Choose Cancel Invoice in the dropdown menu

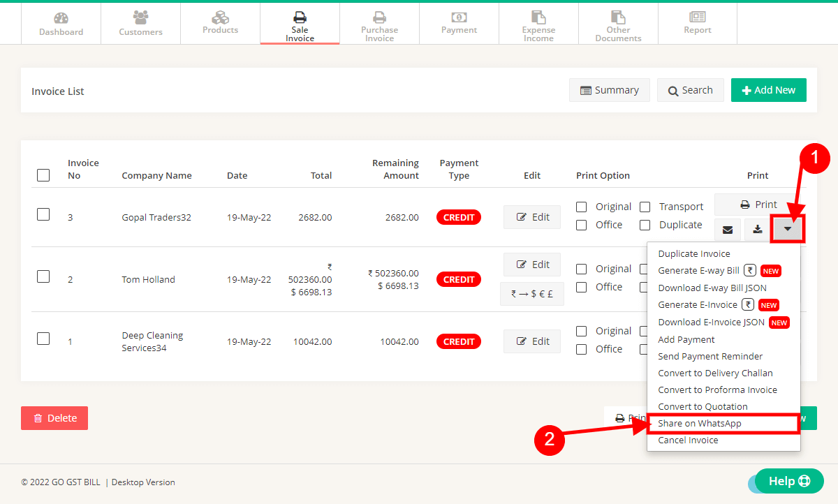tap(688, 440)
